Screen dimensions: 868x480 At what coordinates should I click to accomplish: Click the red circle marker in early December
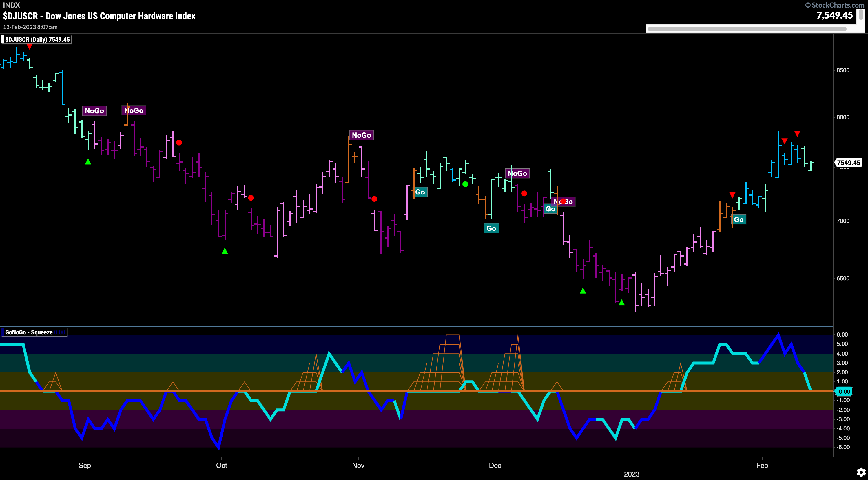point(524,193)
